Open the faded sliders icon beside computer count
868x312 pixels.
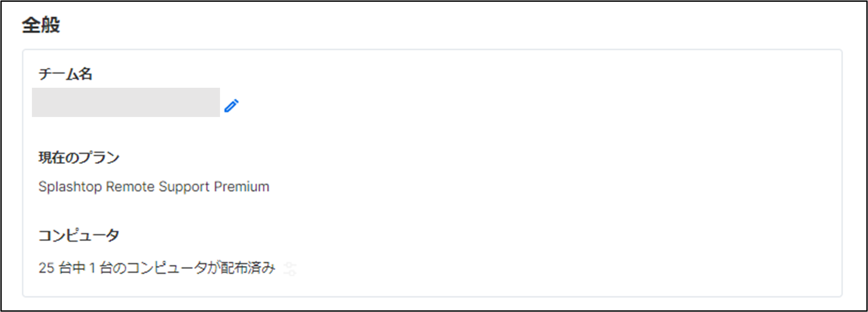point(290,269)
